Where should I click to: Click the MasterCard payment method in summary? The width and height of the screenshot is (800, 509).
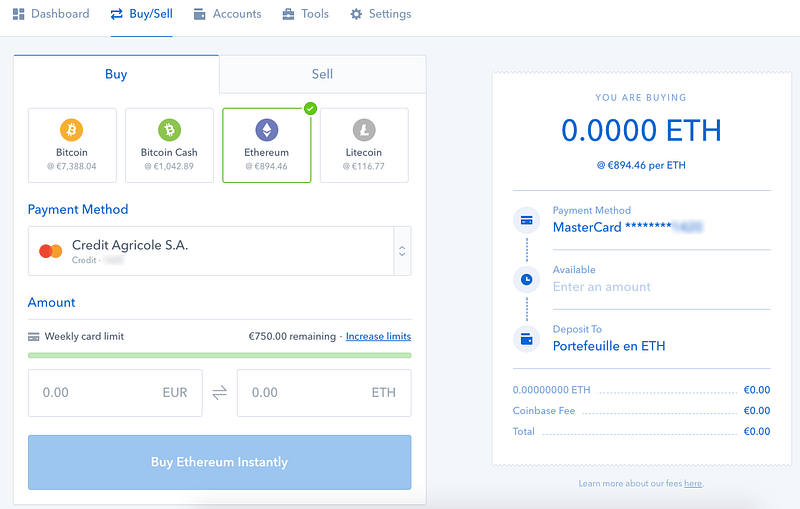tap(628, 227)
